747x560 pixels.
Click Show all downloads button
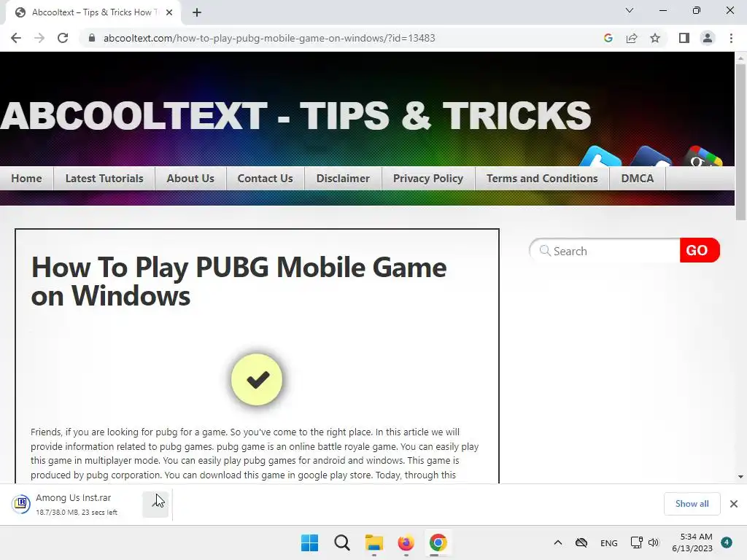692,504
